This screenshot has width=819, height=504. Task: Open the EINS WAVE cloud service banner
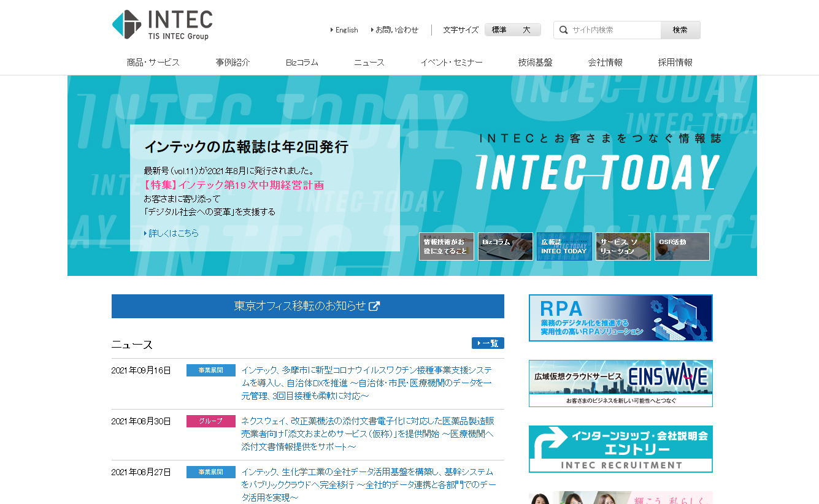tap(620, 383)
